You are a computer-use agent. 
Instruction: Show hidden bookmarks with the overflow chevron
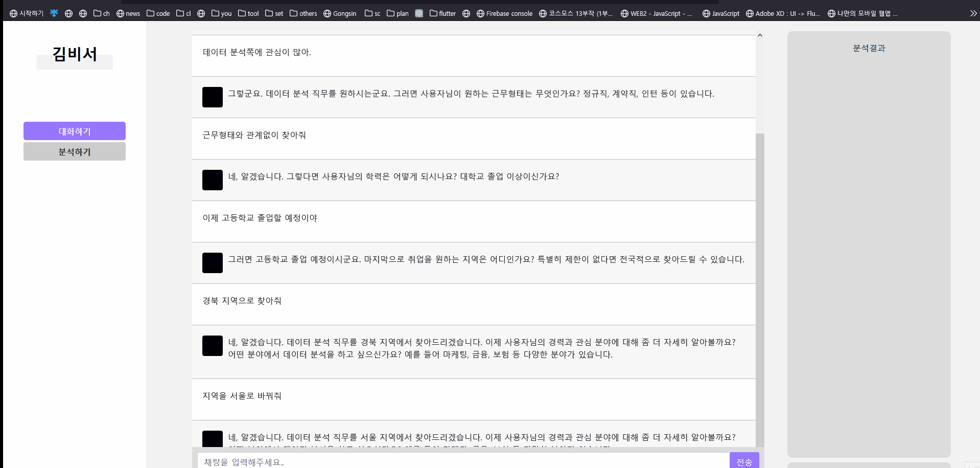pos(973,13)
